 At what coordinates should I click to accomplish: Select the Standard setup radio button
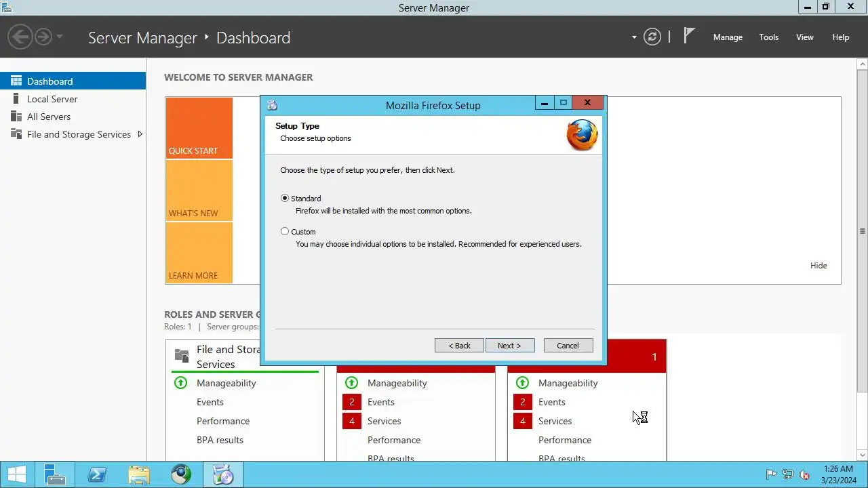[x=285, y=199]
